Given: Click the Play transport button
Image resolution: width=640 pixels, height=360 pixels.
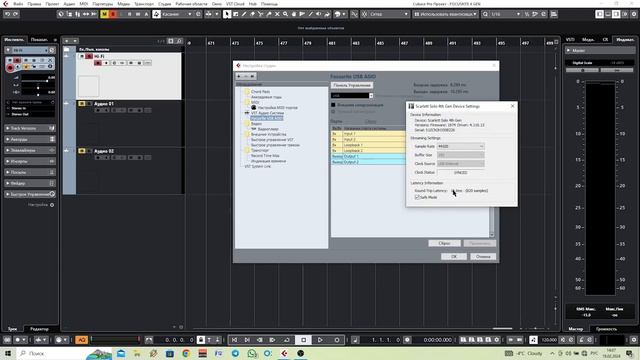Looking at the screenshot, I should pos(320,340).
